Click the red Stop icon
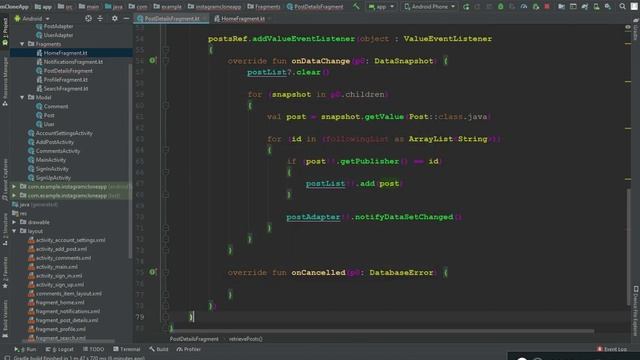This screenshot has height=360, width=640. tap(547, 7)
